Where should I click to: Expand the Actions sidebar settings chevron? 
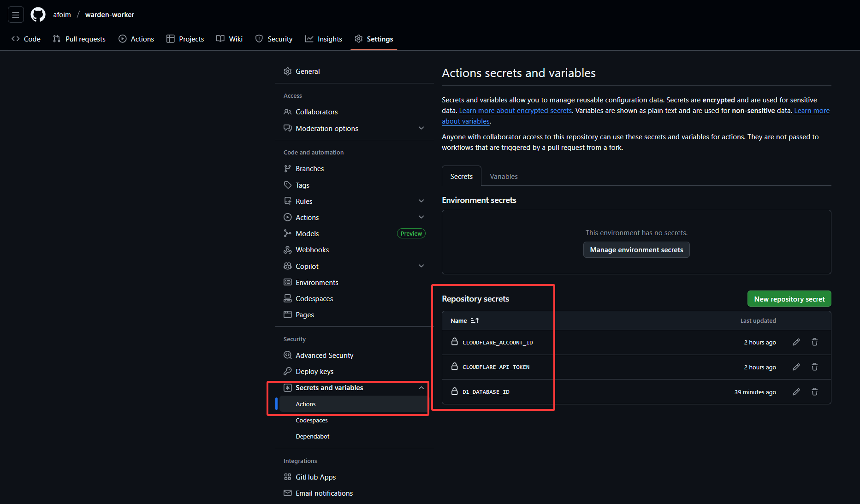(x=421, y=217)
